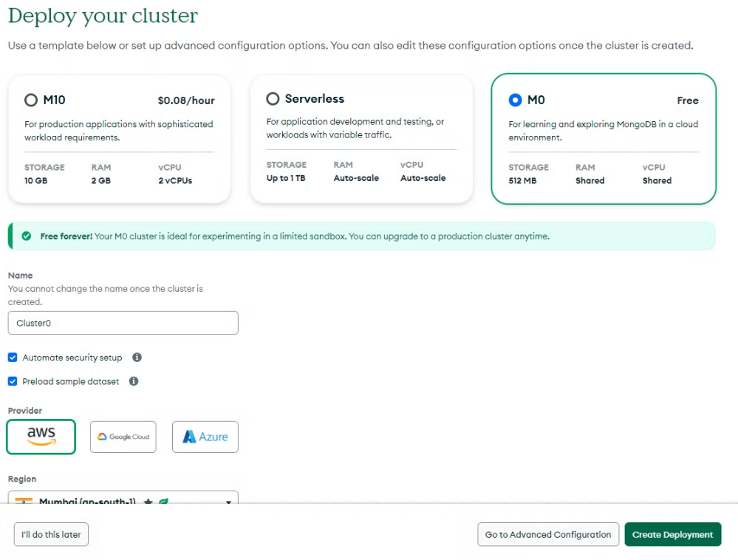Click the 2 vCPUs value on M10 card

(175, 181)
